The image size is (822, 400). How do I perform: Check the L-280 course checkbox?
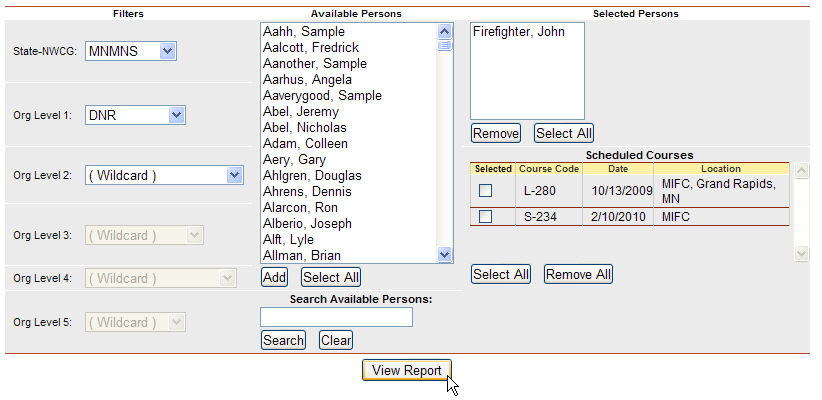click(x=485, y=191)
